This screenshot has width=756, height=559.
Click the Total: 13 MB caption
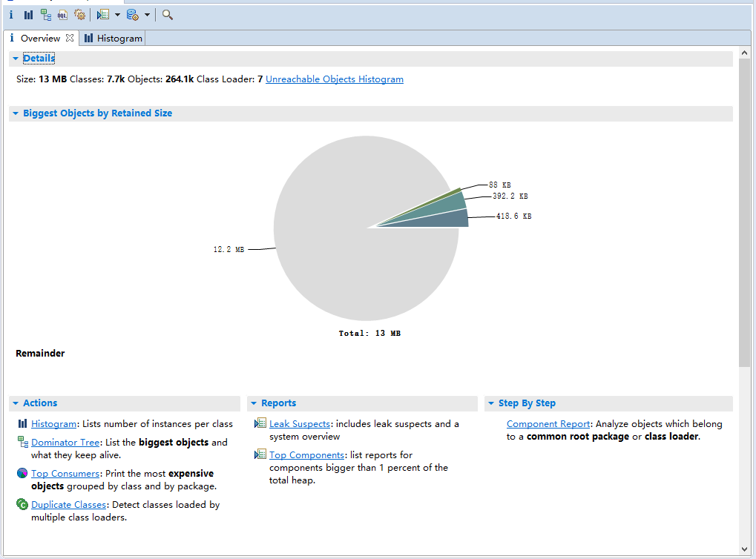pos(369,333)
